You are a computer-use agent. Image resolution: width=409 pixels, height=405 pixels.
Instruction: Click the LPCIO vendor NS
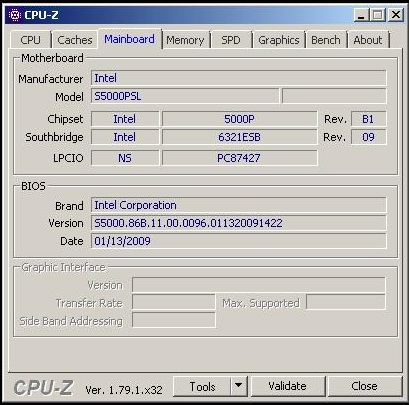point(125,158)
